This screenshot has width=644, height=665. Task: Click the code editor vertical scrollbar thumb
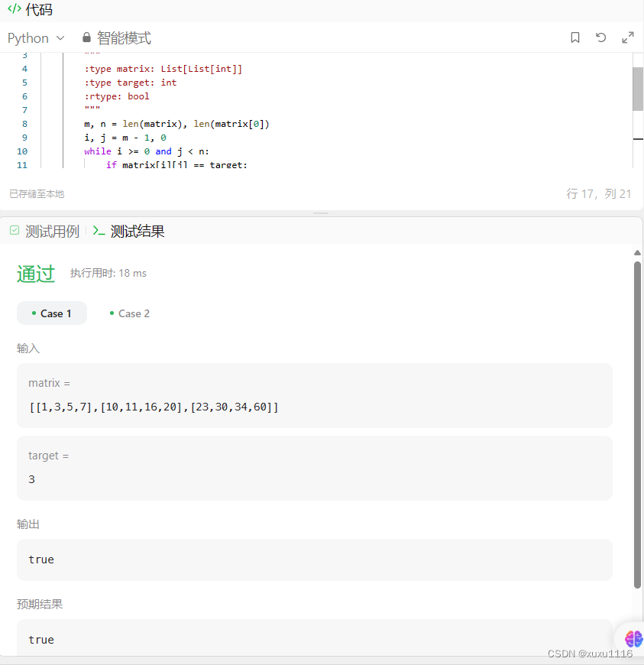tap(638, 89)
